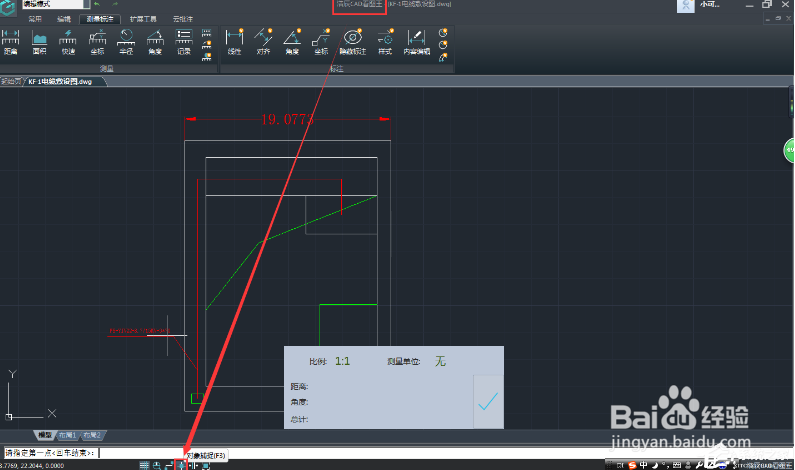Select the 面积 area measure tool
The width and height of the screenshot is (795, 470).
[39, 42]
